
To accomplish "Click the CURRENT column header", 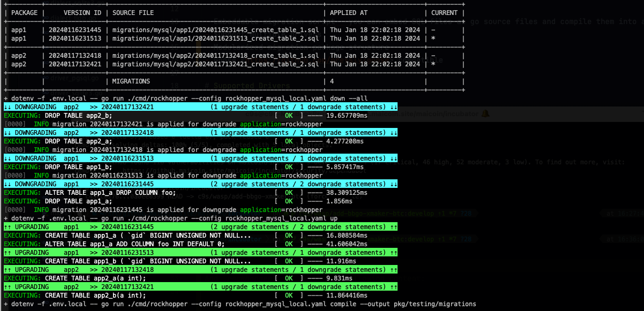I will [x=445, y=12].
